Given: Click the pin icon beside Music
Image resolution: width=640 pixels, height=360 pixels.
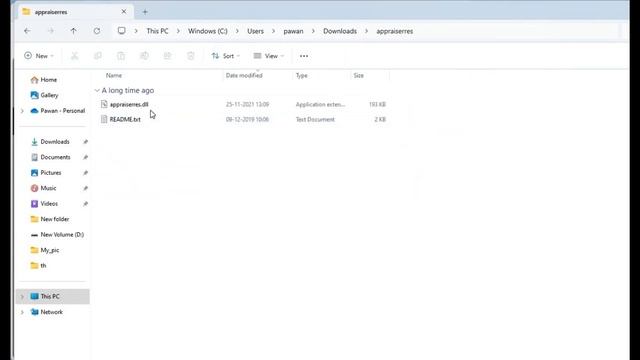Looking at the screenshot, I should pyautogui.click(x=85, y=188).
